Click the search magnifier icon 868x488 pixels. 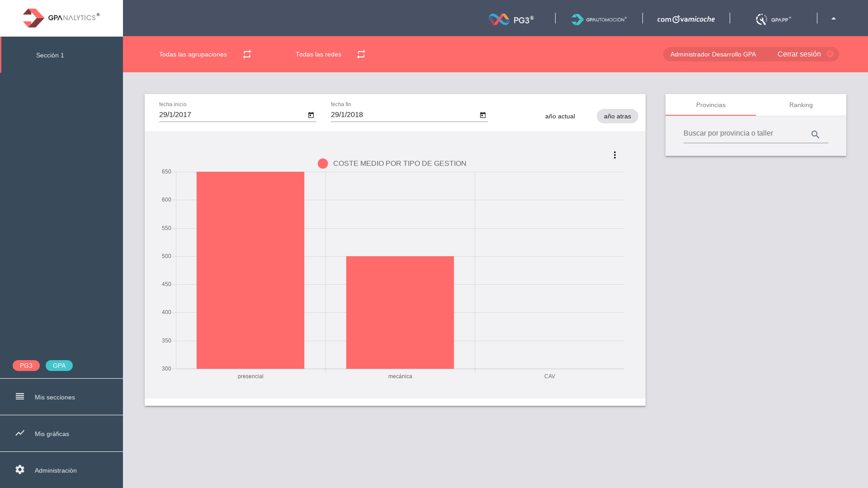tap(815, 135)
